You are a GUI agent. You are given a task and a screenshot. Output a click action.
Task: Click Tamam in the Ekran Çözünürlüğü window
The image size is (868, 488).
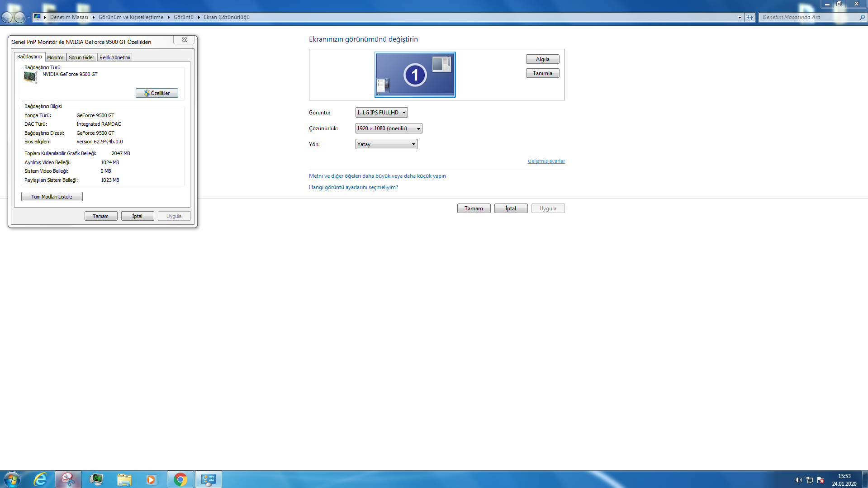pyautogui.click(x=474, y=208)
